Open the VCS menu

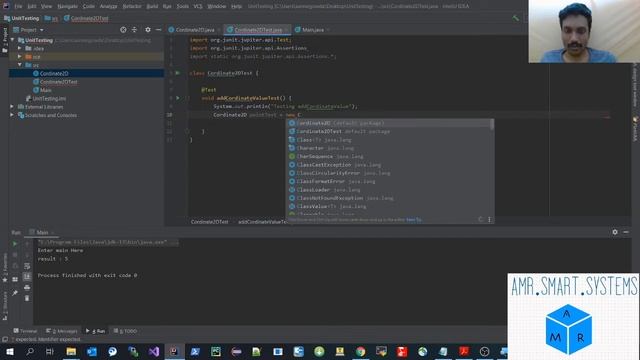pos(198,6)
